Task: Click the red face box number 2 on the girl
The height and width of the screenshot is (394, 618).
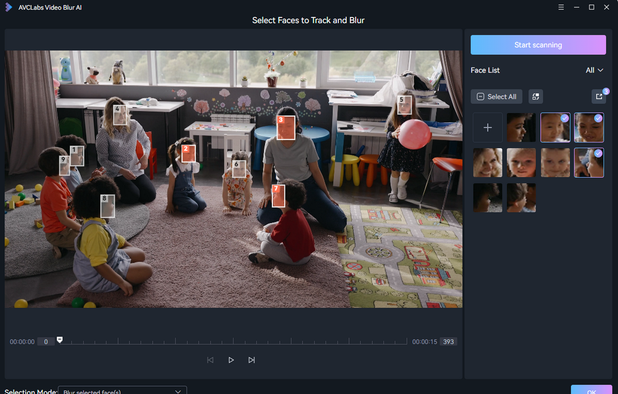Action: 188,154
